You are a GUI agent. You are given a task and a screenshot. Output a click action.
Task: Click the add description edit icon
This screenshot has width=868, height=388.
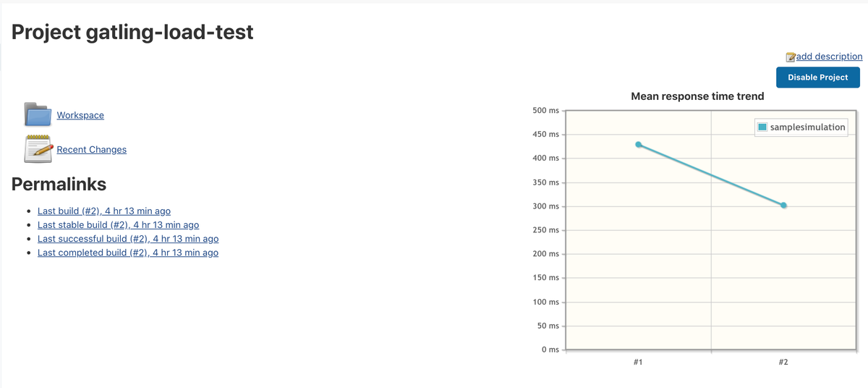[x=790, y=56]
